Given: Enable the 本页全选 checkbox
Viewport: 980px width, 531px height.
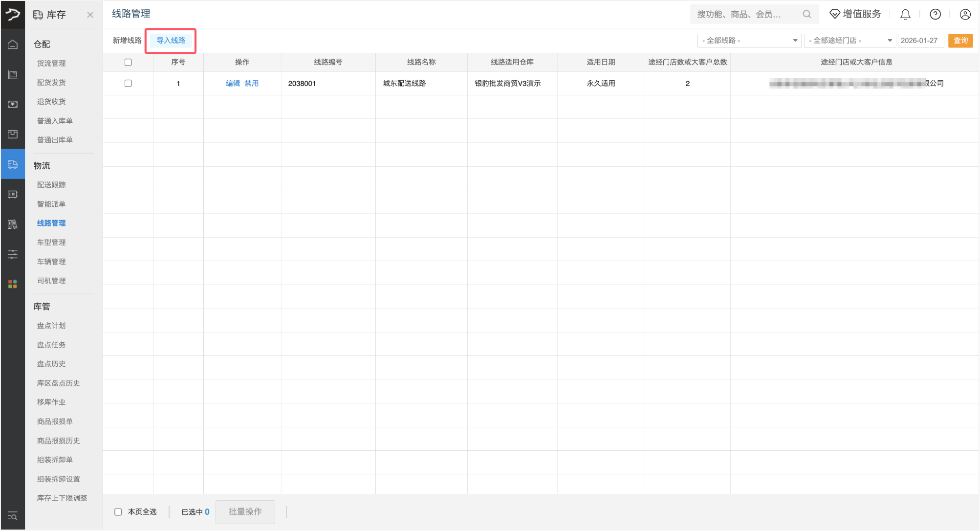Looking at the screenshot, I should coord(118,512).
